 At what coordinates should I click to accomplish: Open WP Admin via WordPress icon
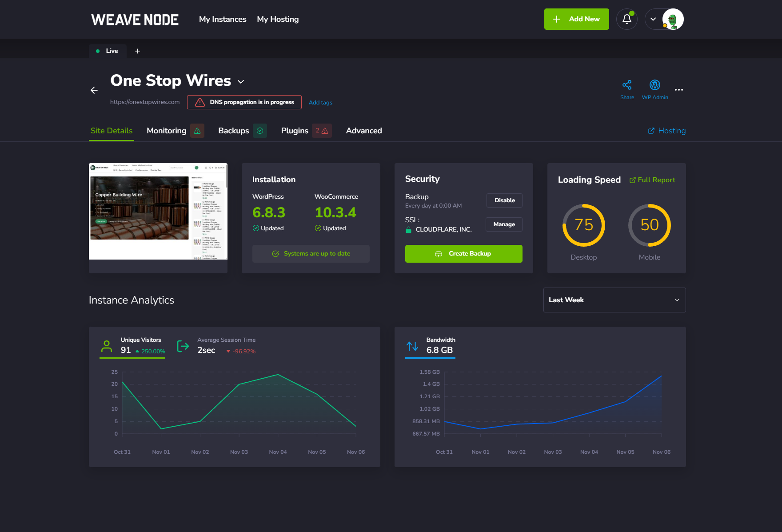click(655, 85)
